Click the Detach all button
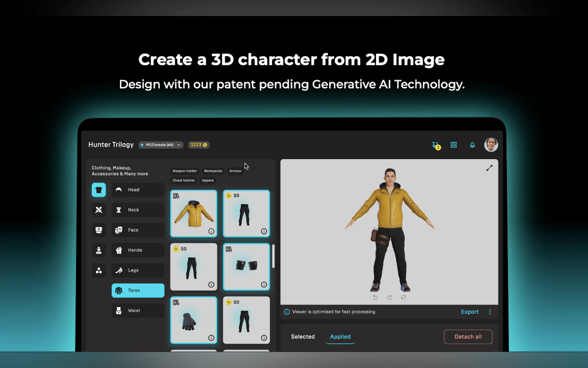This screenshot has width=588, height=368. [468, 337]
